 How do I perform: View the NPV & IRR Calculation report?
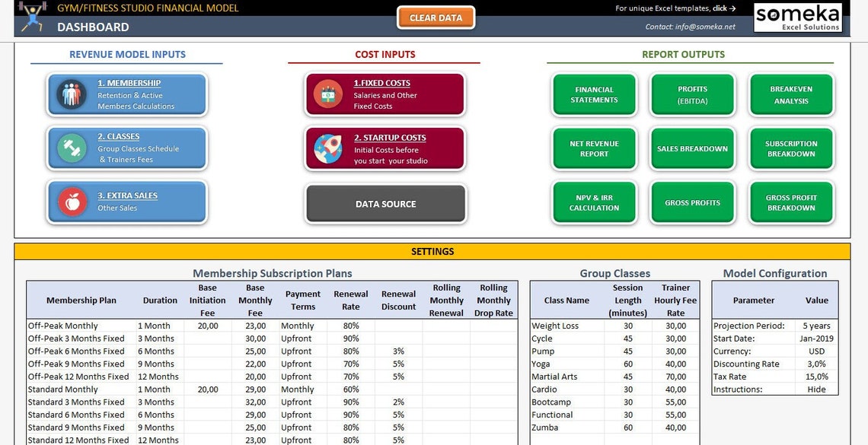[x=594, y=202]
